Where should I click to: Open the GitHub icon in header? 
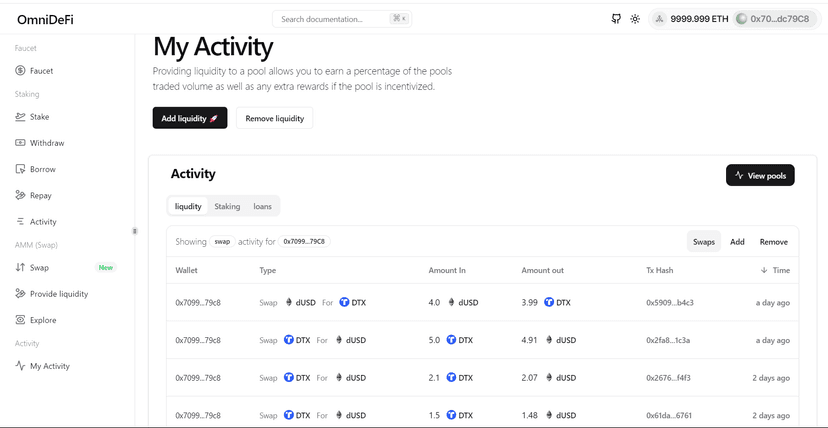(616, 19)
